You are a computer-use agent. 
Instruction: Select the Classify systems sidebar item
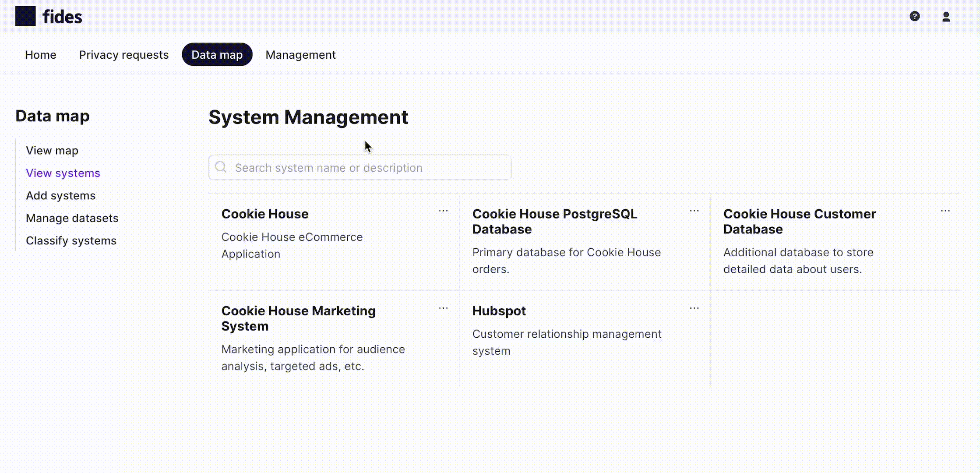point(71,240)
